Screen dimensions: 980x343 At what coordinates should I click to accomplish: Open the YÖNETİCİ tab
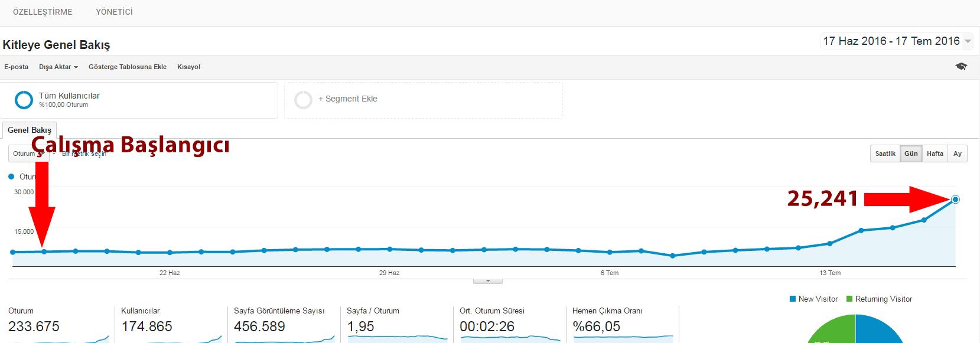114,12
